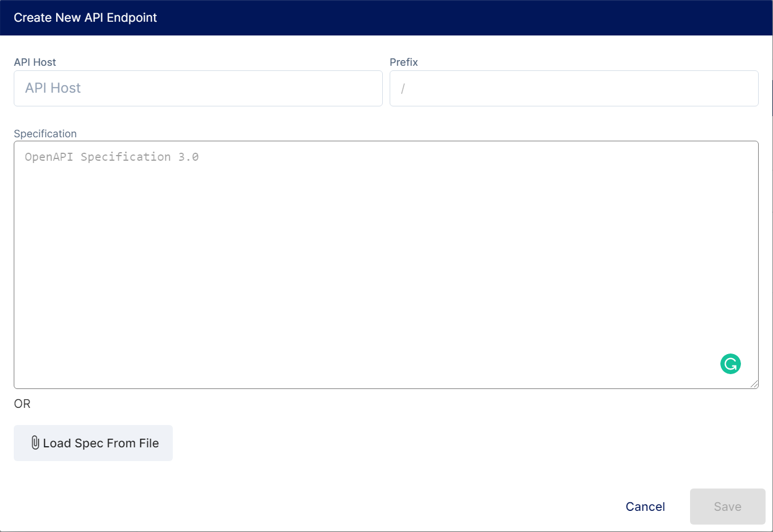The height and width of the screenshot is (532, 773).
Task: Open Load Spec From File button
Action: click(93, 443)
